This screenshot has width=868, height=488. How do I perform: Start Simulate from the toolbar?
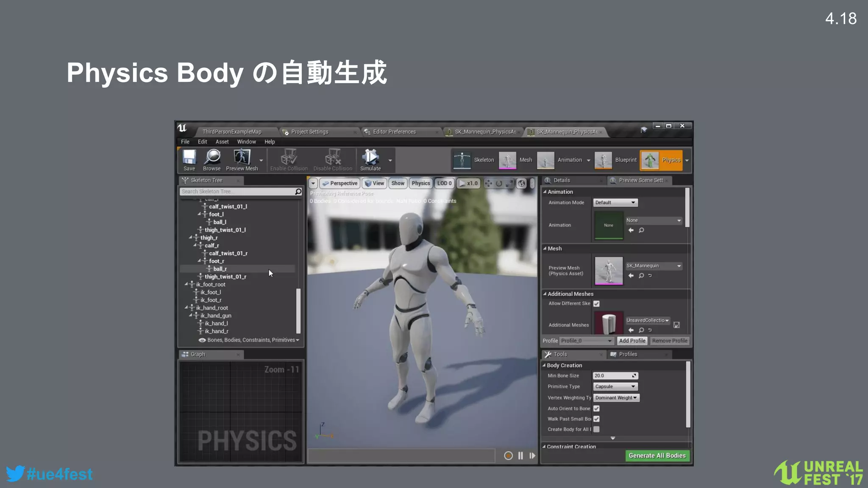370,160
